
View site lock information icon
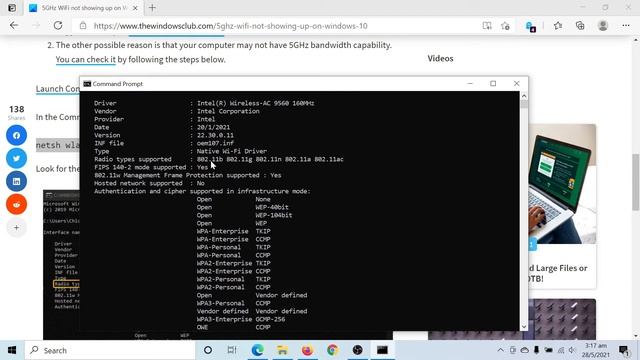pyautogui.click(x=83, y=26)
